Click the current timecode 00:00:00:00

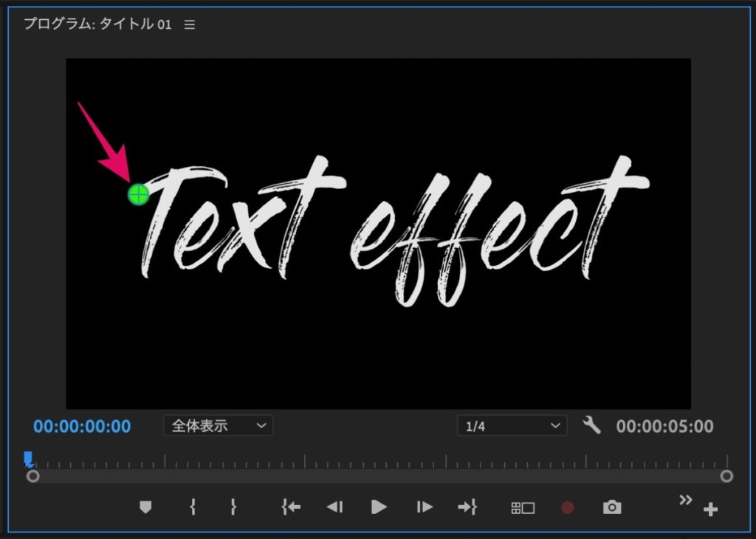coord(82,426)
